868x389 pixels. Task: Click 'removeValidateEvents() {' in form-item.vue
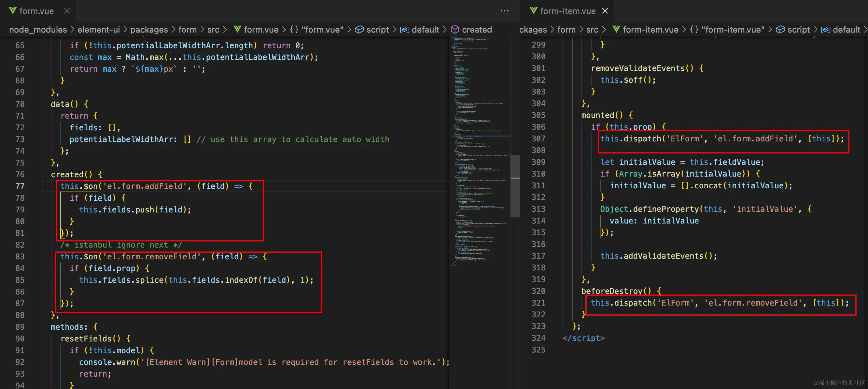[x=647, y=68]
